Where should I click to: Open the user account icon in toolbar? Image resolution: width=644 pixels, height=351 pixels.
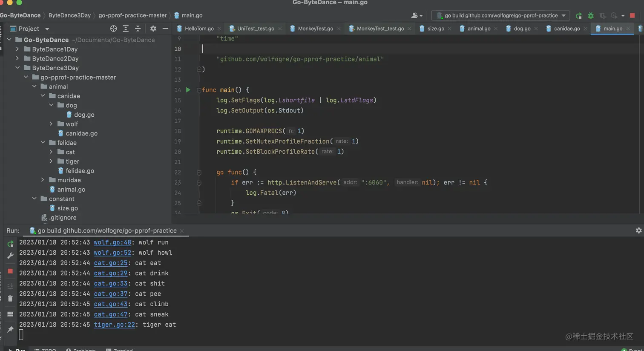pyautogui.click(x=417, y=16)
